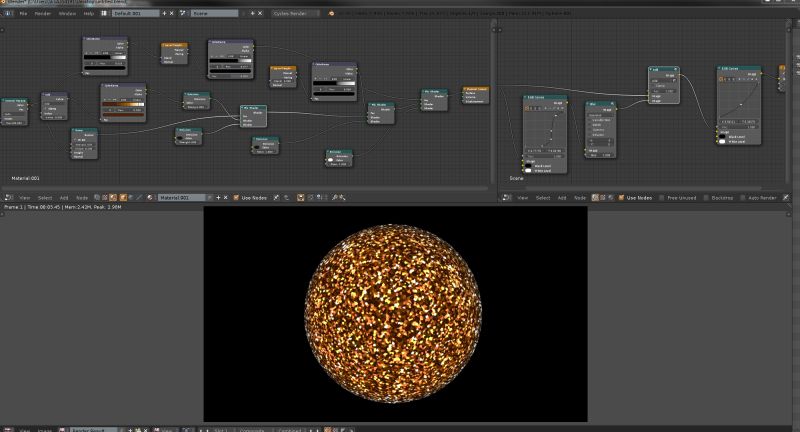Browse screen layouts icon beside Default.001
This screenshot has height=432, width=800.
click(104, 13)
